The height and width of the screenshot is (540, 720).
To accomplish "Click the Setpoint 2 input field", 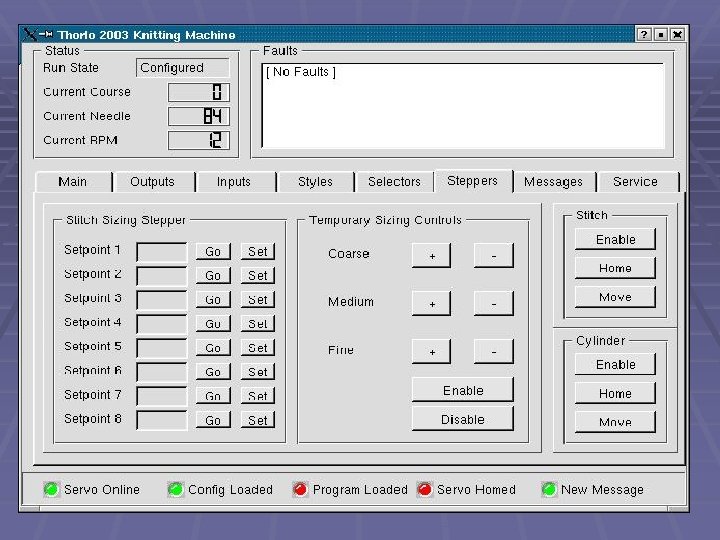I will pyautogui.click(x=162, y=276).
